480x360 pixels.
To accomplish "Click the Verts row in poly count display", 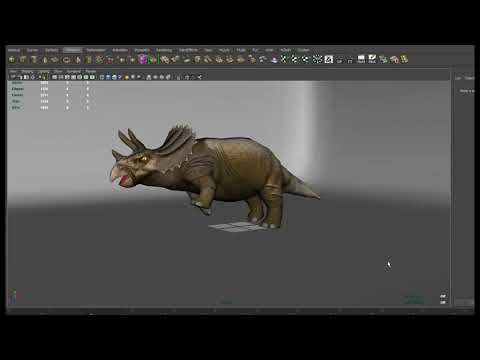I will point(50,83).
